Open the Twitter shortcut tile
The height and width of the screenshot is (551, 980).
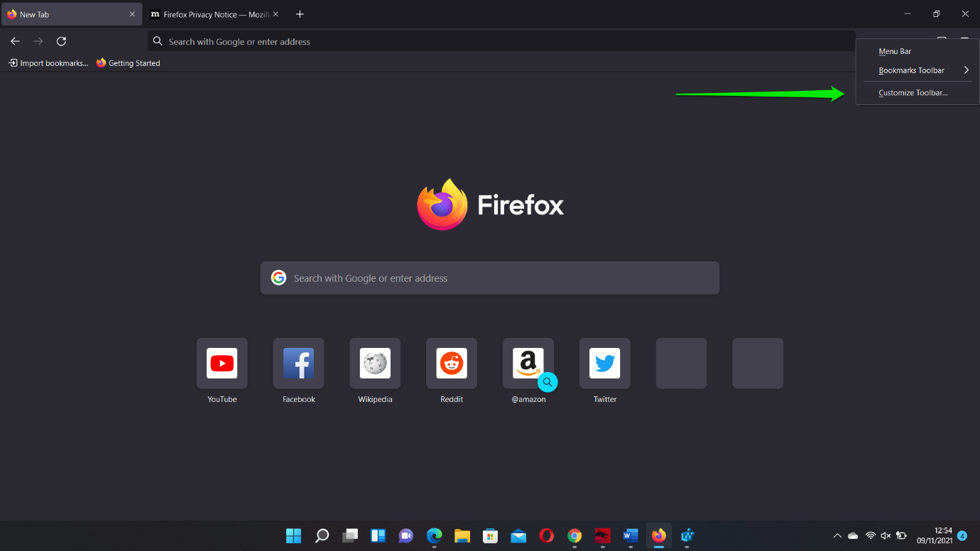point(604,363)
